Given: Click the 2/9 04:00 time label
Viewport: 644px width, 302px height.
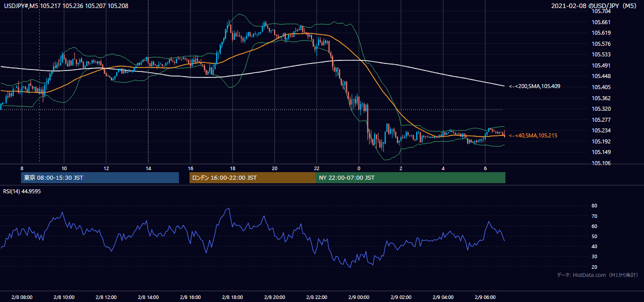Looking at the screenshot, I should [x=443, y=297].
